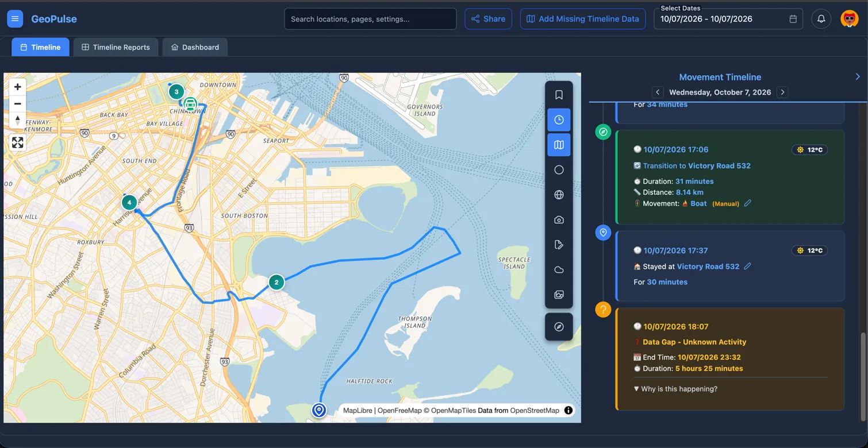
Task: Click the camera icon in the map toolbar
Action: coord(559,220)
